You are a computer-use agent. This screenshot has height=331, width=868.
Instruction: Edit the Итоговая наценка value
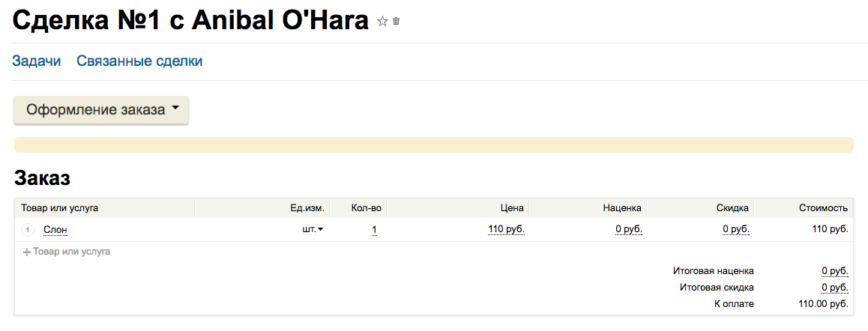pyautogui.click(x=834, y=271)
